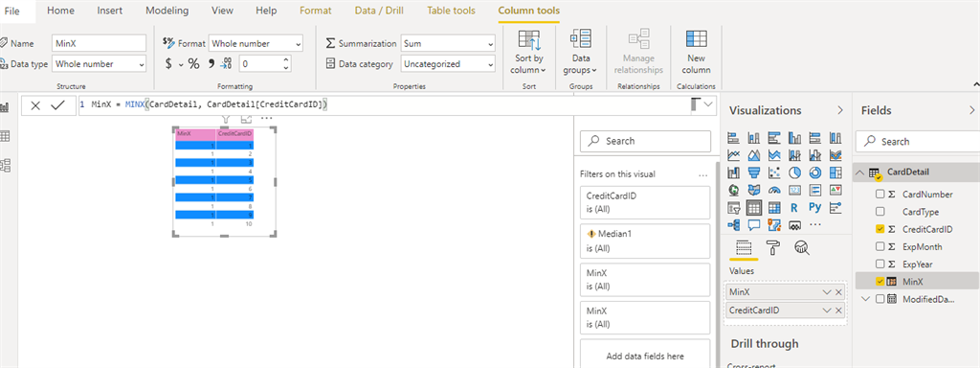Screen dimensions: 980x368
Task: Switch to the Home ribbon tab
Action: [x=60, y=11]
